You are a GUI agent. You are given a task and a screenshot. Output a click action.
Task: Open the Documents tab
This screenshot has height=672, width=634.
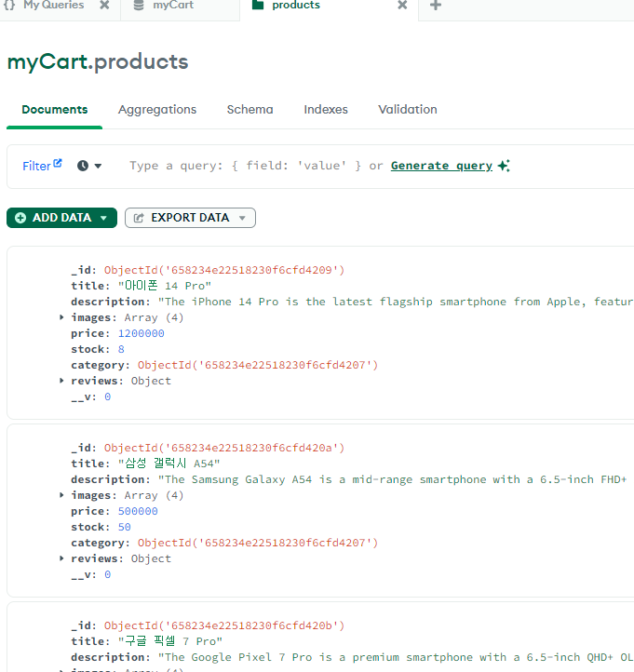54,110
